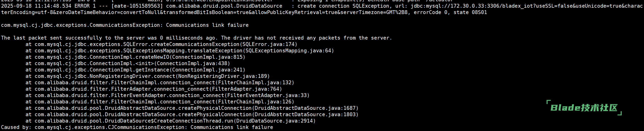Screen dimensions: 644x131
Task: Click the ERROR log level text
Action: click(x=82, y=6)
